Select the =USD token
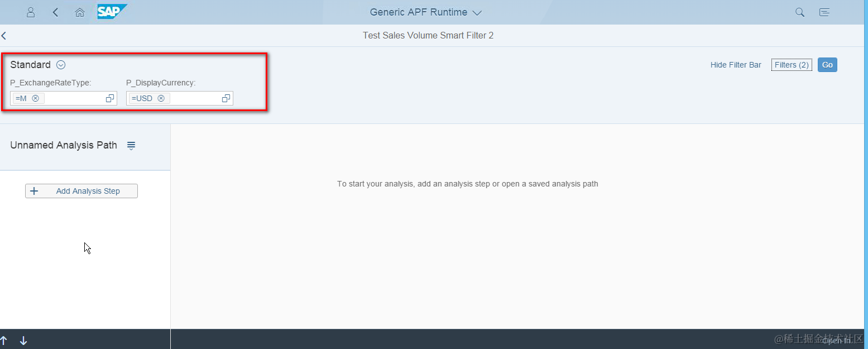Screen dimensions: 868x349 point(149,98)
